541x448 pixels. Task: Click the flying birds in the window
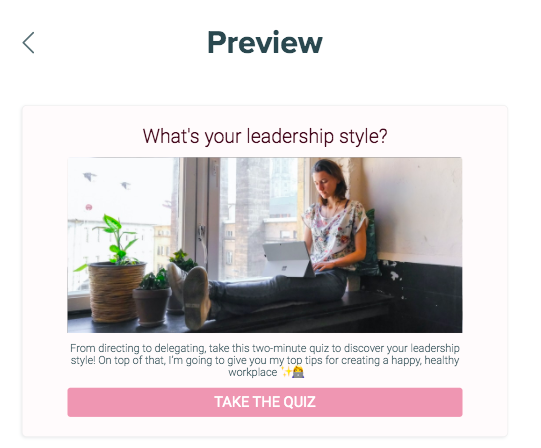click(107, 181)
